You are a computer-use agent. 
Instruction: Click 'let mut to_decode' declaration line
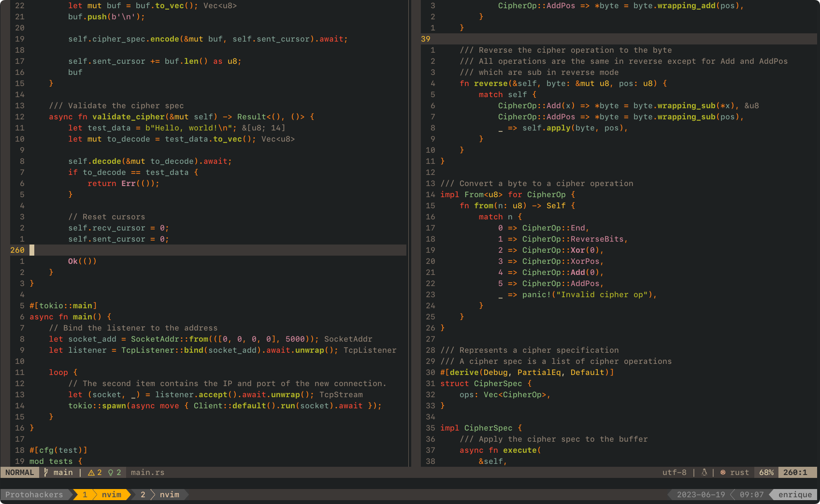tap(162, 139)
